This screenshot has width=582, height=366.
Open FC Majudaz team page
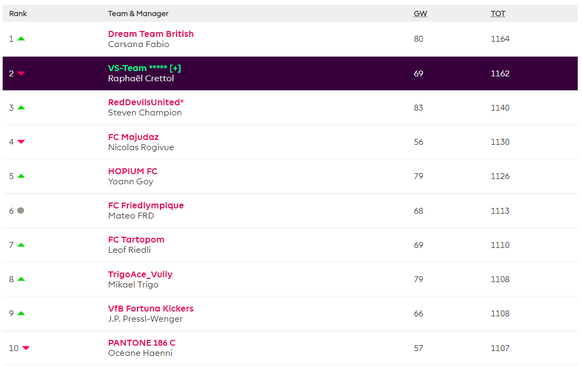point(133,137)
